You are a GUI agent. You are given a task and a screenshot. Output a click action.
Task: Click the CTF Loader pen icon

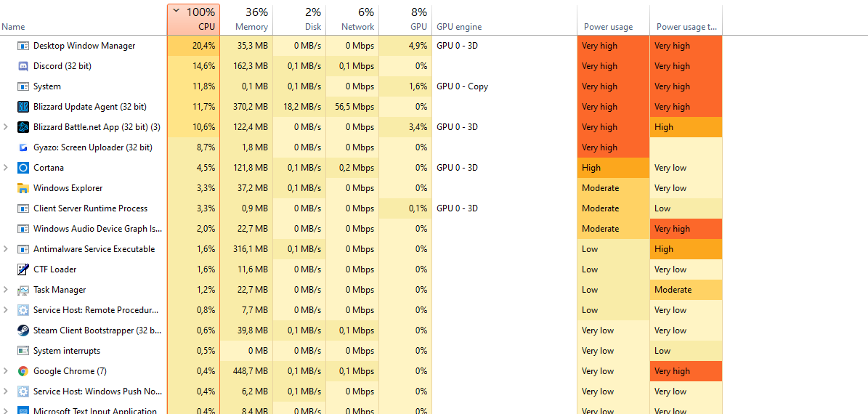(23, 269)
